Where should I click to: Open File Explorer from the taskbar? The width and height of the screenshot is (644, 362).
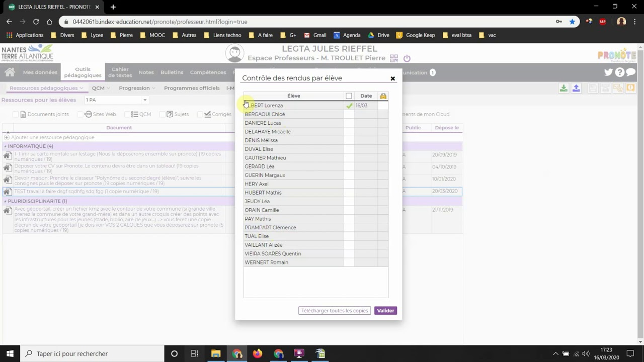tap(216, 353)
